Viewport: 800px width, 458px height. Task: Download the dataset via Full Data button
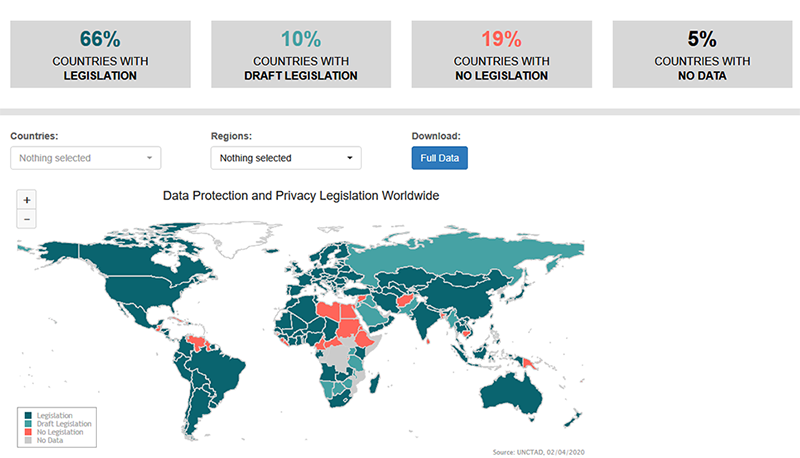(x=439, y=158)
